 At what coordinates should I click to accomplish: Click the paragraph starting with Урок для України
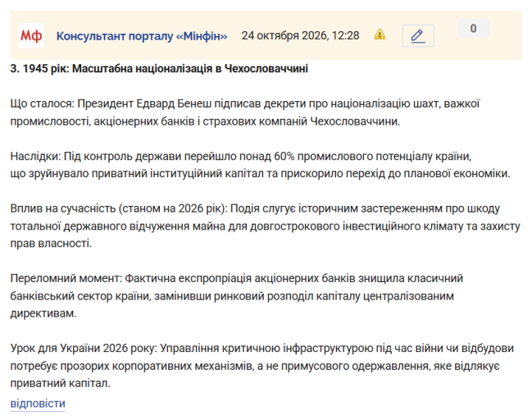click(262, 366)
